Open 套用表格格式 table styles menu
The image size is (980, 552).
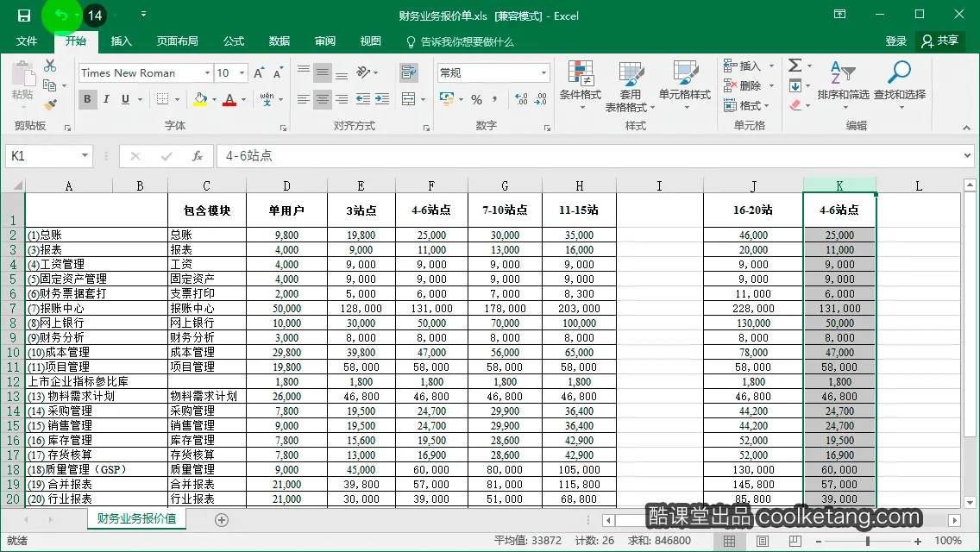coord(630,86)
